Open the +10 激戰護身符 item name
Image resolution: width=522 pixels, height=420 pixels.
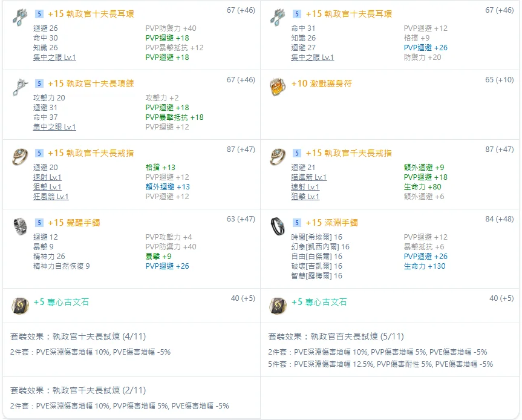[x=321, y=84]
